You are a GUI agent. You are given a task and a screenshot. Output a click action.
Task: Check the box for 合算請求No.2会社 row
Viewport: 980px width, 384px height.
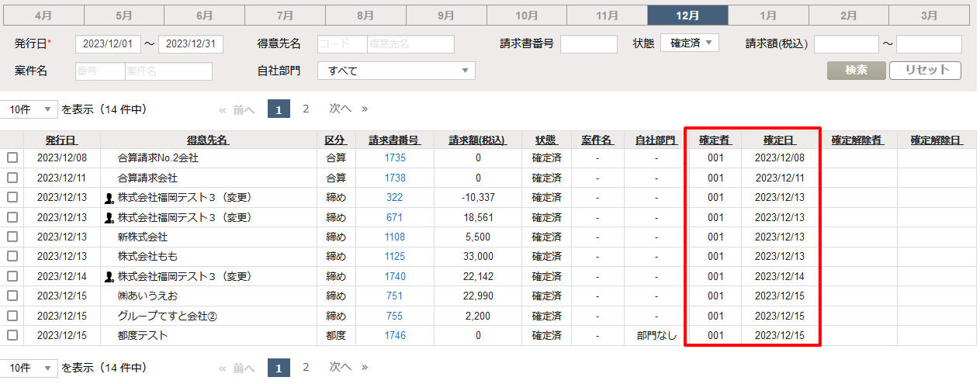(12, 157)
